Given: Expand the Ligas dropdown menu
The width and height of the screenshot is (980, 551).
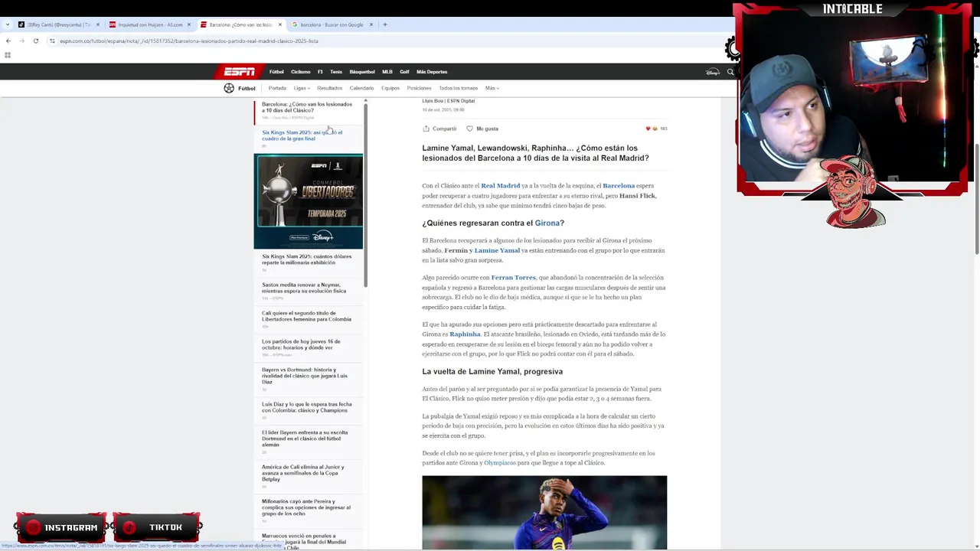Looking at the screenshot, I should click(302, 88).
